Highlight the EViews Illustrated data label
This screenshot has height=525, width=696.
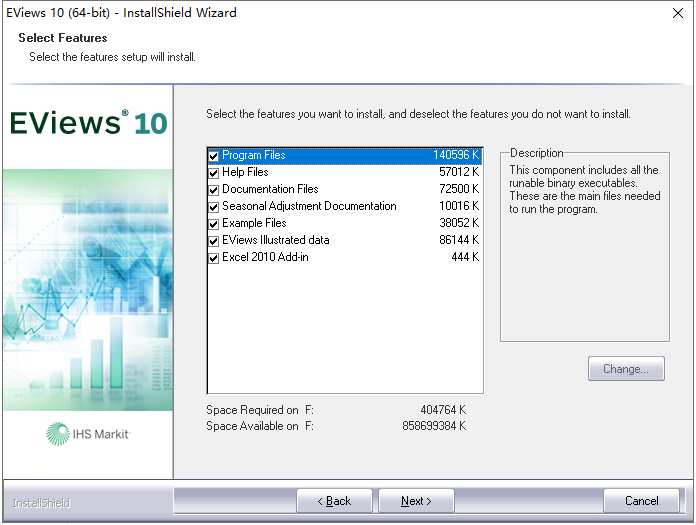(x=275, y=241)
